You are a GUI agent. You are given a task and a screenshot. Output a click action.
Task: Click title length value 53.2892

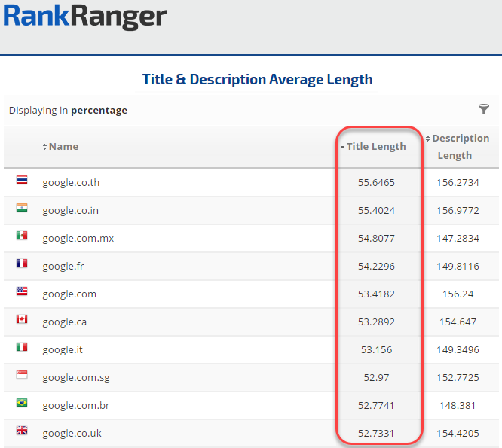[x=377, y=322]
